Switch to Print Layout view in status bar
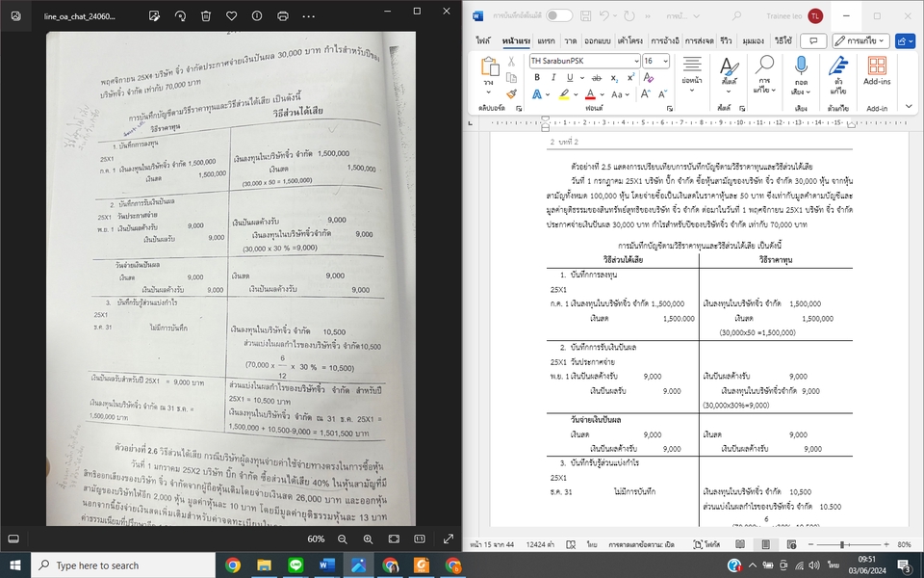The height and width of the screenshot is (578, 924). tap(765, 544)
